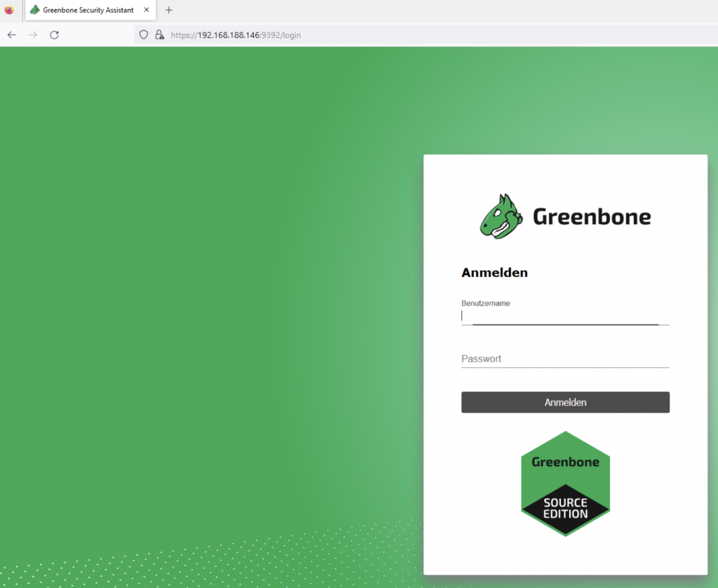
Task: Focus the Benutzername input field
Action: click(565, 317)
